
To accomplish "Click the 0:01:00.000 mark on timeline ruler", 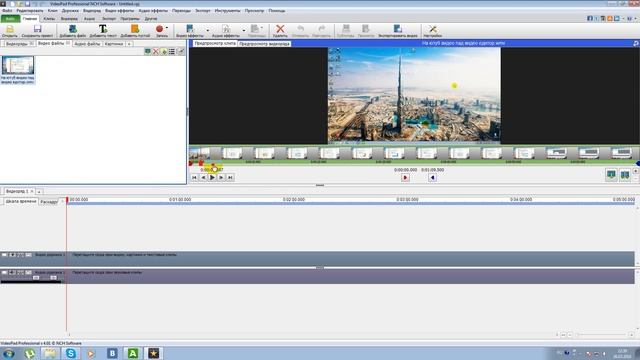I will coord(180,200).
